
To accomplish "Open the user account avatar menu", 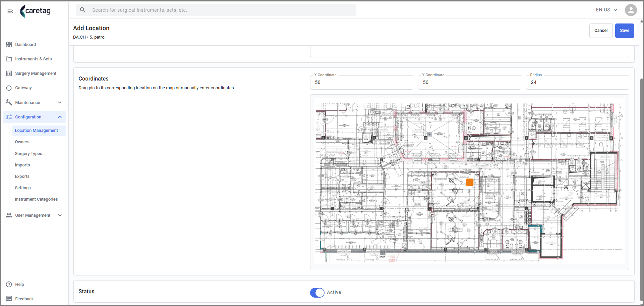I will (631, 10).
